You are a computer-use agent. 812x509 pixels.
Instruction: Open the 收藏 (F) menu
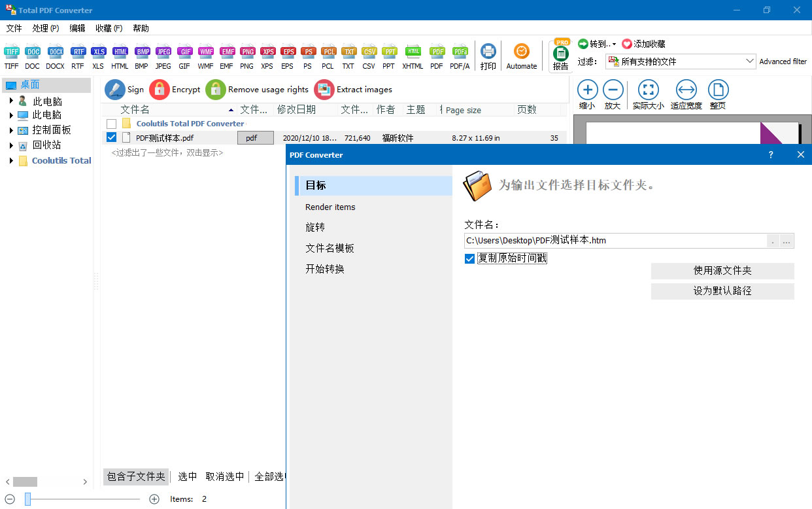pyautogui.click(x=109, y=28)
